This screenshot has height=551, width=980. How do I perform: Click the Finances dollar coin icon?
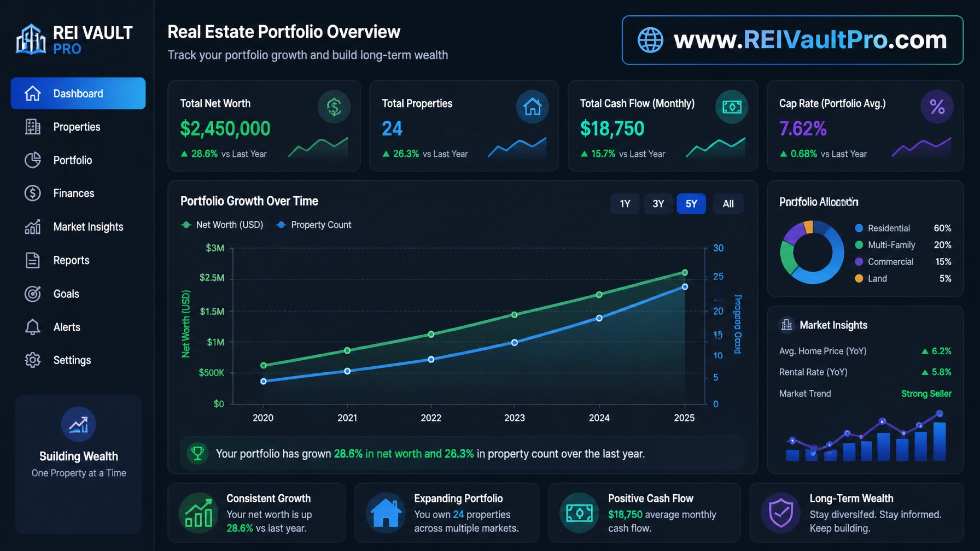point(33,194)
